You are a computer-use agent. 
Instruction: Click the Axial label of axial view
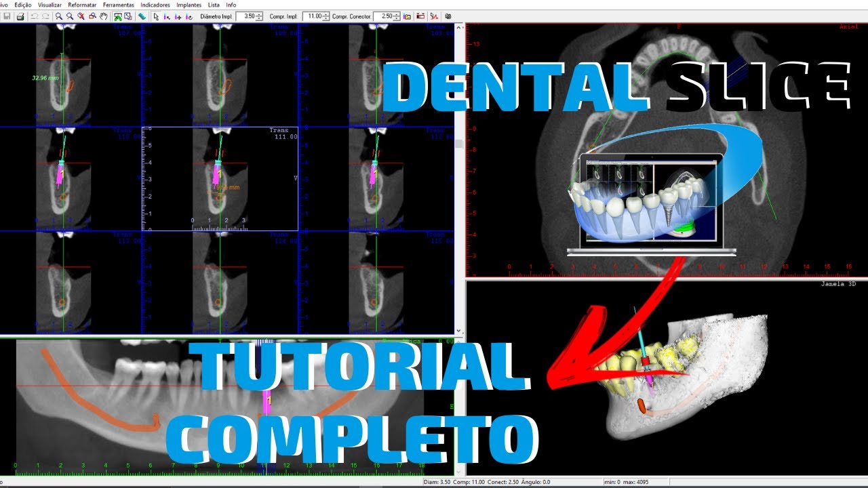[x=848, y=27]
